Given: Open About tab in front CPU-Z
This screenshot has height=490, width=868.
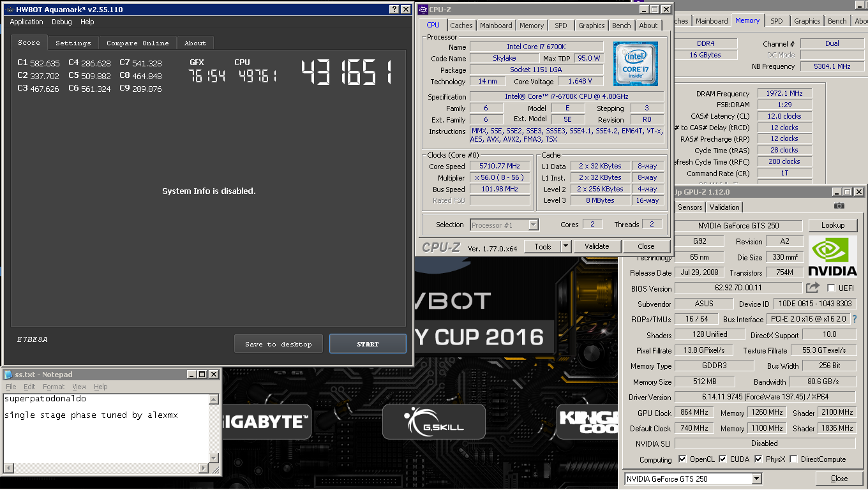Looking at the screenshot, I should [x=648, y=26].
